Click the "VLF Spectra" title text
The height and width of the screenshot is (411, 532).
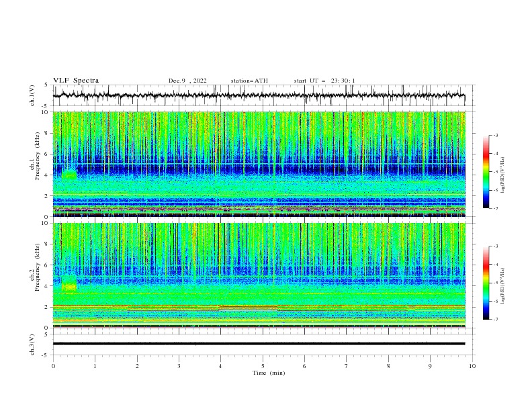click(76, 81)
